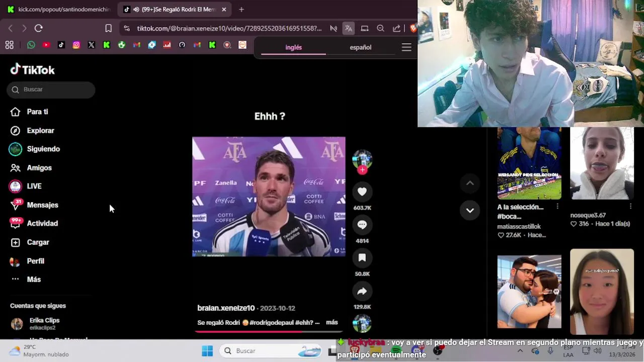This screenshot has height=362, width=644.
Task: Open the X bookmark icon
Action: point(92,45)
